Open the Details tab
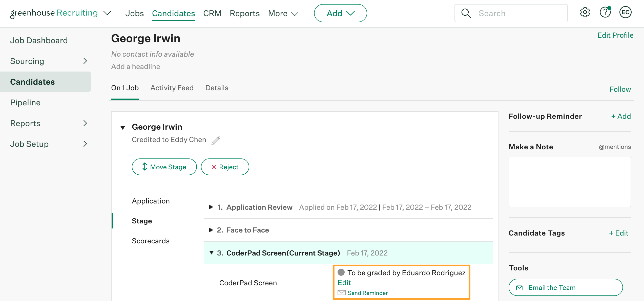Viewport: 644px width, 301px height. click(x=217, y=88)
